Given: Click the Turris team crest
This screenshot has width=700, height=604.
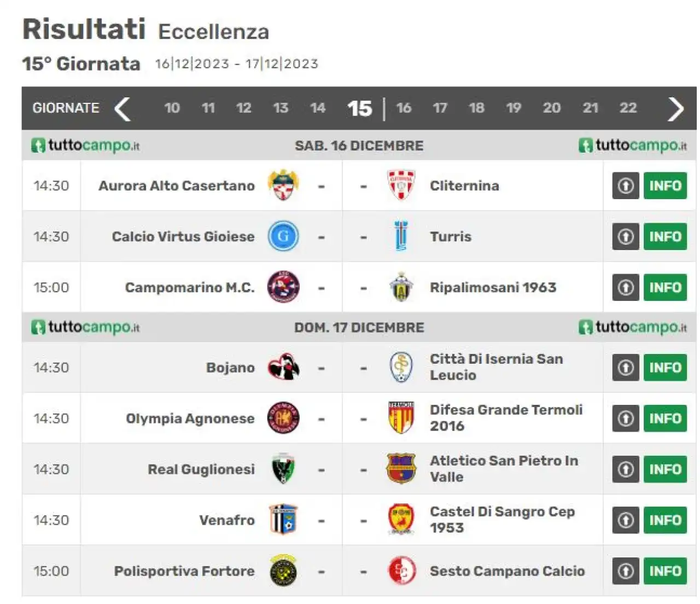Looking at the screenshot, I should 401,236.
